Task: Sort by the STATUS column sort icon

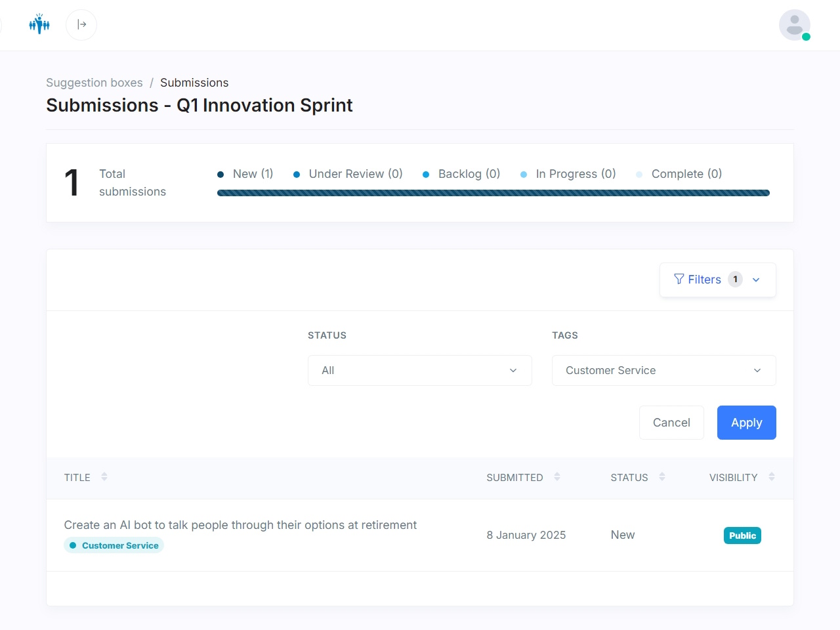Action: point(662,477)
